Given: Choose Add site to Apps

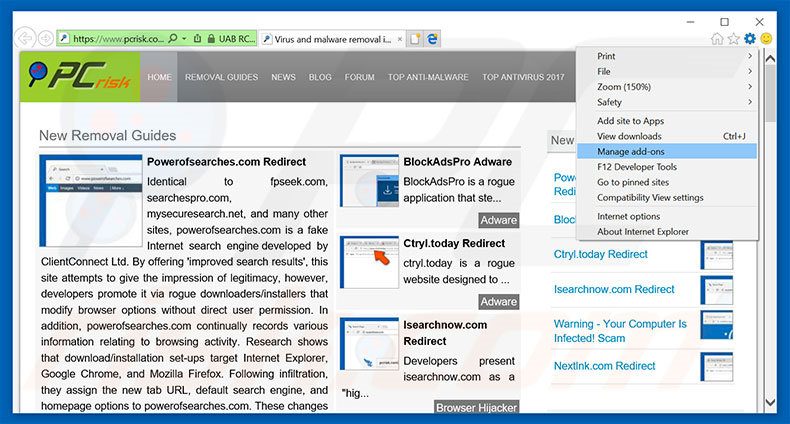Looking at the screenshot, I should tap(667, 121).
